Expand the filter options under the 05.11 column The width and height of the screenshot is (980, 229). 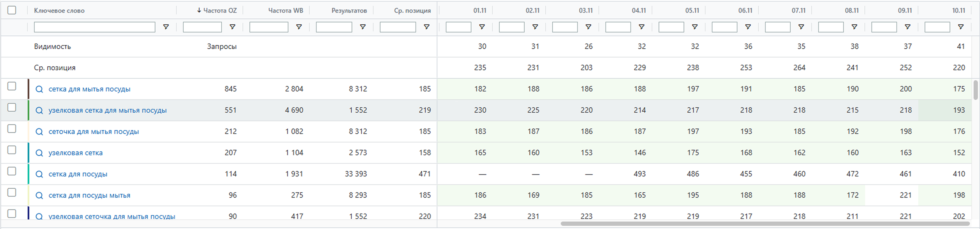click(x=695, y=27)
